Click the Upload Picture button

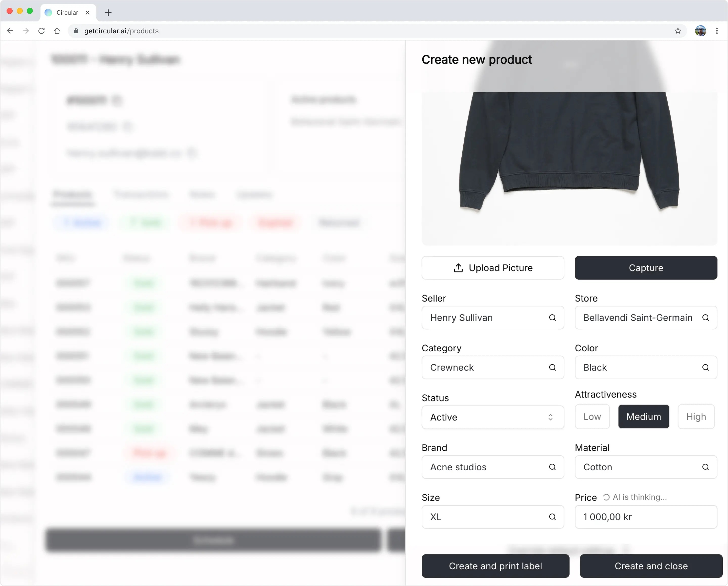point(493,268)
